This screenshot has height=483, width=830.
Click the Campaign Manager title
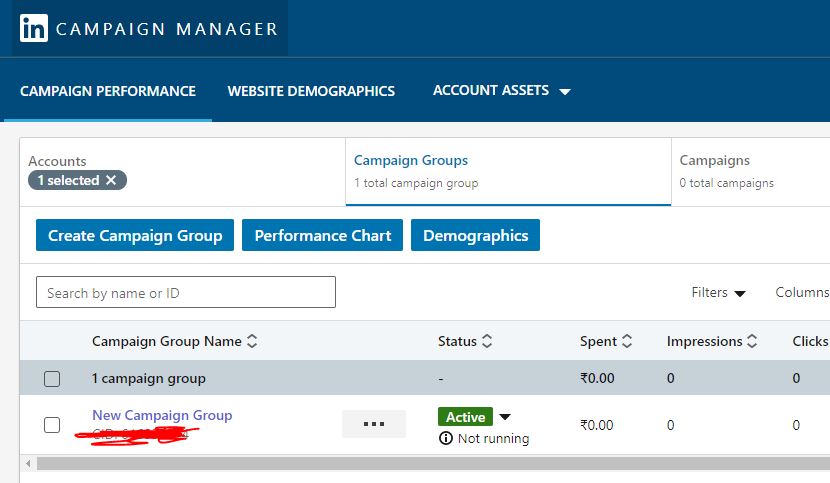click(x=167, y=29)
